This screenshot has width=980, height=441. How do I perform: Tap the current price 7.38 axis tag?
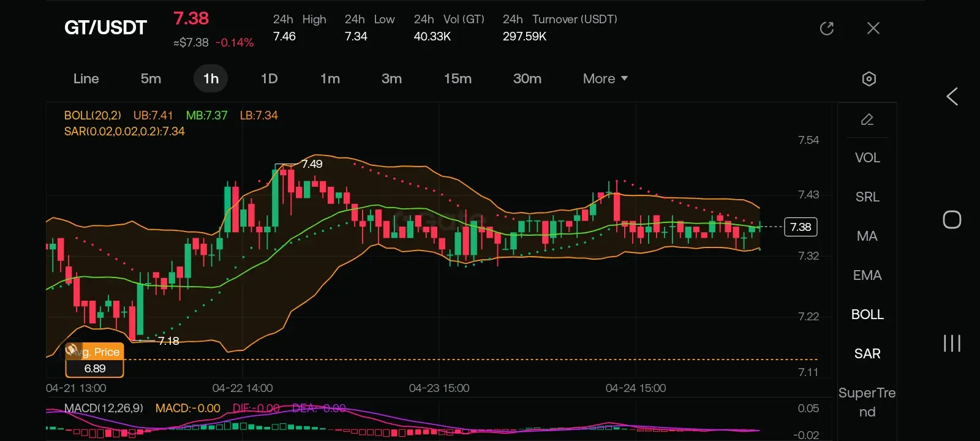click(x=801, y=227)
